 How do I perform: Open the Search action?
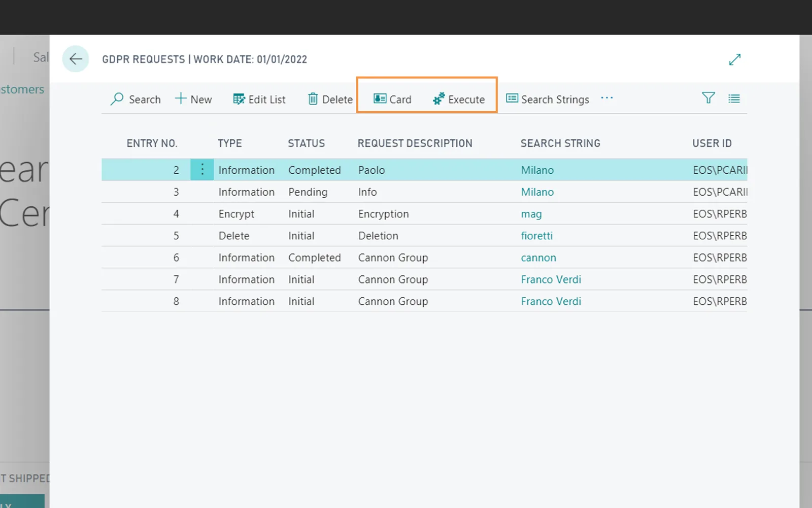click(136, 99)
